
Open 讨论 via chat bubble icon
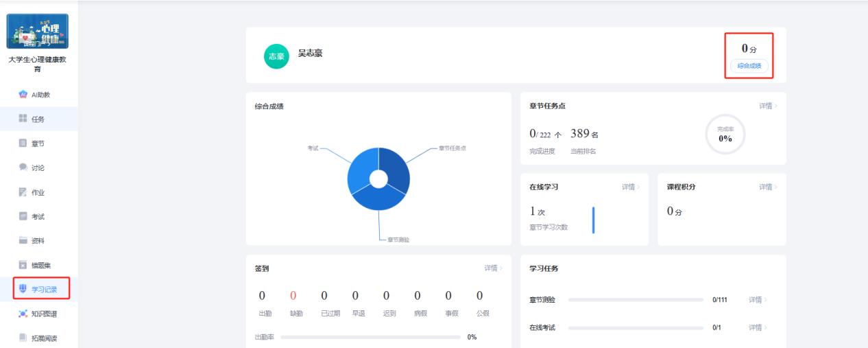point(23,167)
